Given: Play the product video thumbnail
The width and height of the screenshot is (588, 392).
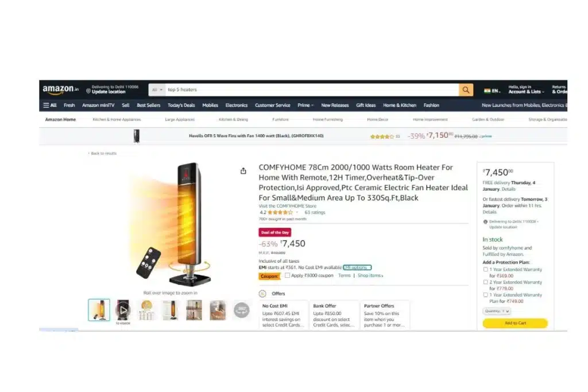Looking at the screenshot, I should point(123,310).
